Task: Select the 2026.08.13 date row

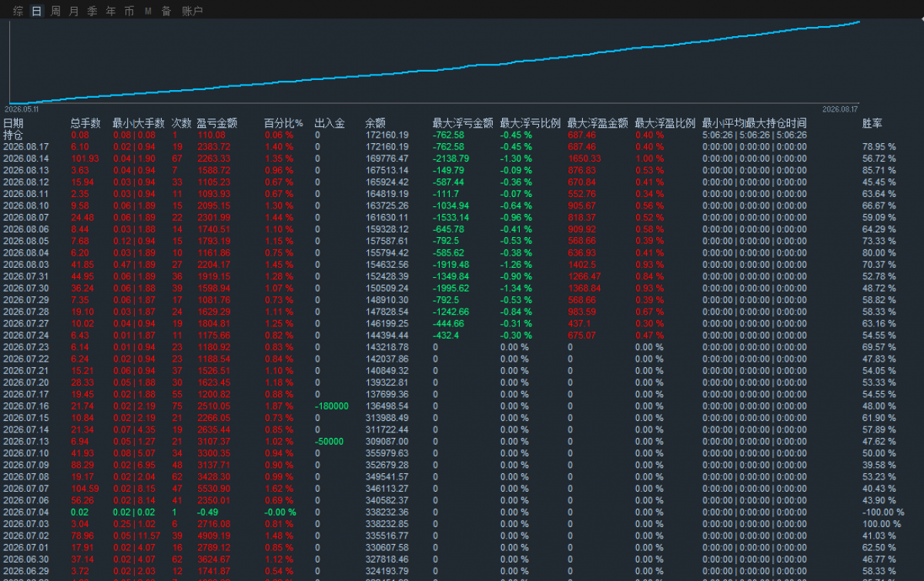Action: click(x=25, y=170)
